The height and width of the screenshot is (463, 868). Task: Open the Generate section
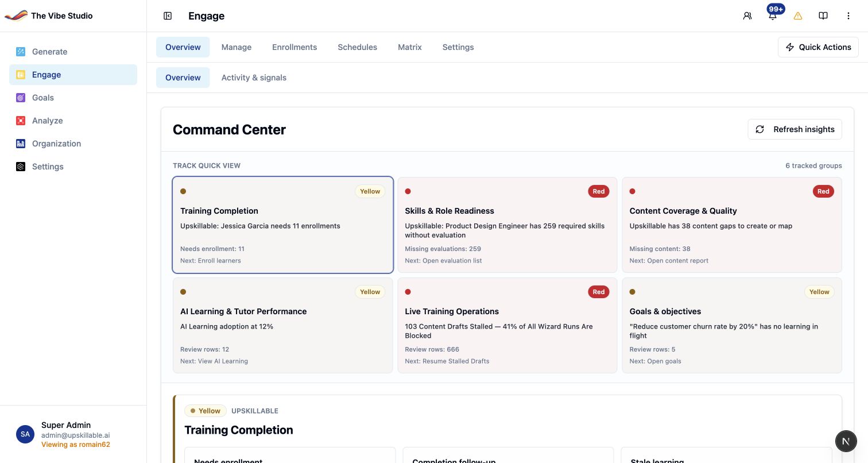(73, 52)
